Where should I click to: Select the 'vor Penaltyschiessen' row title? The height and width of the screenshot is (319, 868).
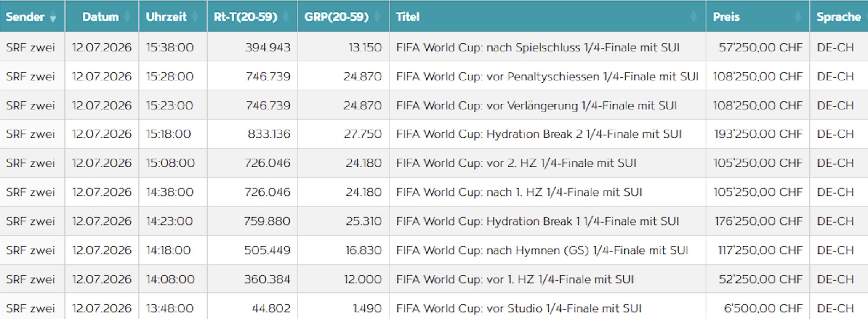pos(547,76)
